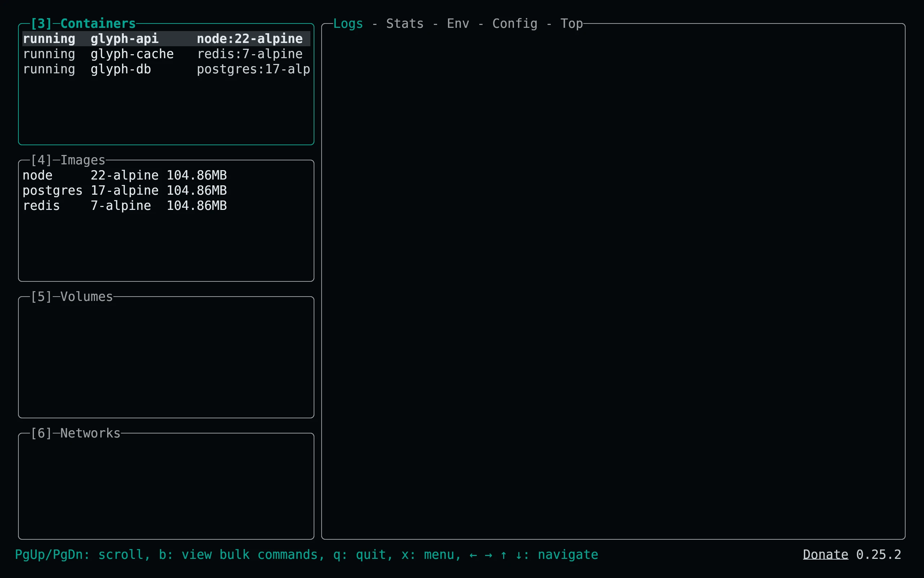
Task: Select the postgres 17-alpine image row
Action: click(166, 190)
